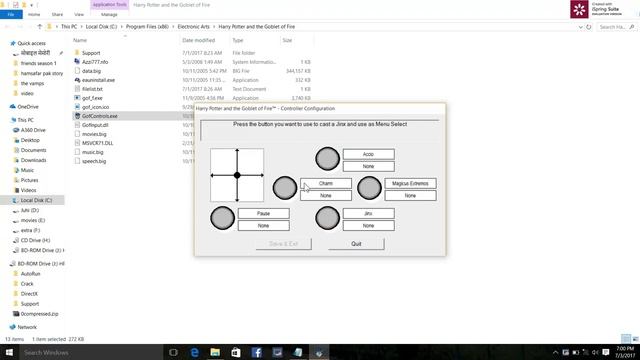Open OneDrive in navigation pane
The height and width of the screenshot is (360, 640).
[x=28, y=107]
